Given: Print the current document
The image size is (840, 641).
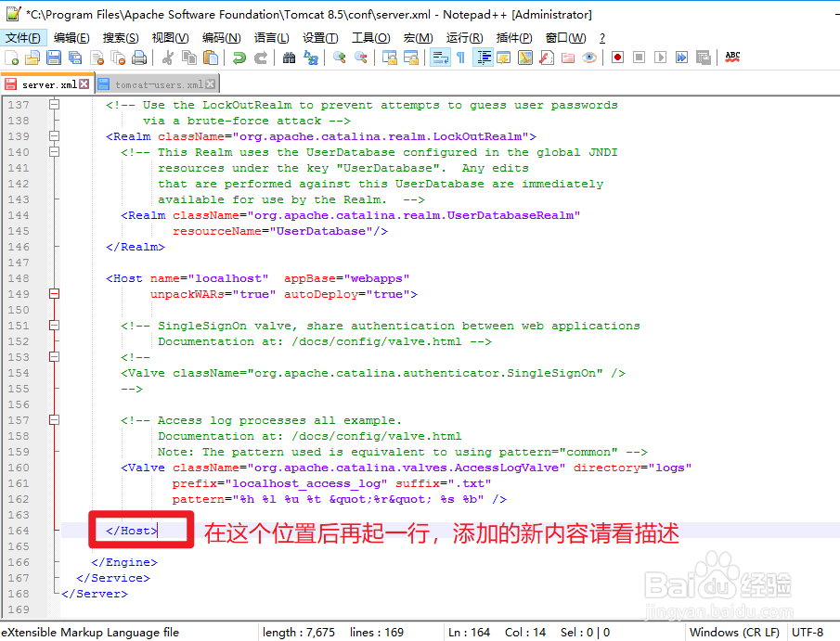Looking at the screenshot, I should pyautogui.click(x=139, y=58).
